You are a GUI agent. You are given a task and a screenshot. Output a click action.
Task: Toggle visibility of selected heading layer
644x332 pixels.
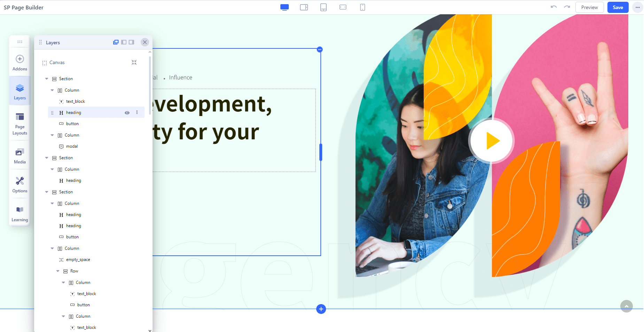point(127,113)
